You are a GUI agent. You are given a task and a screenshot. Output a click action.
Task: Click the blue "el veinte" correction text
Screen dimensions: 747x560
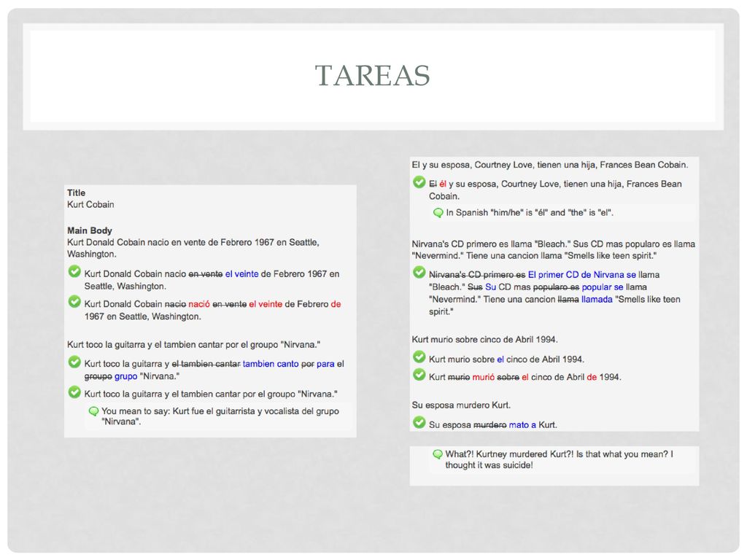point(242,274)
